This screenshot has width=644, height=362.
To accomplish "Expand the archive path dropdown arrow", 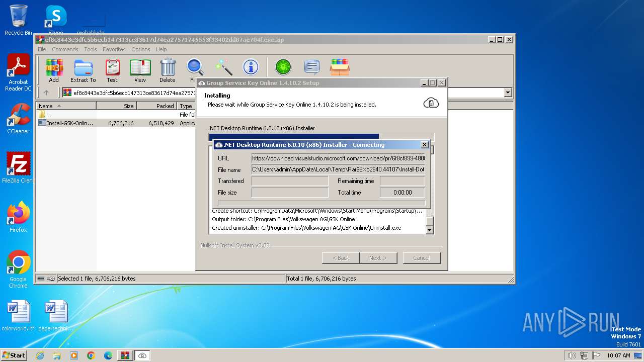I will (x=508, y=93).
